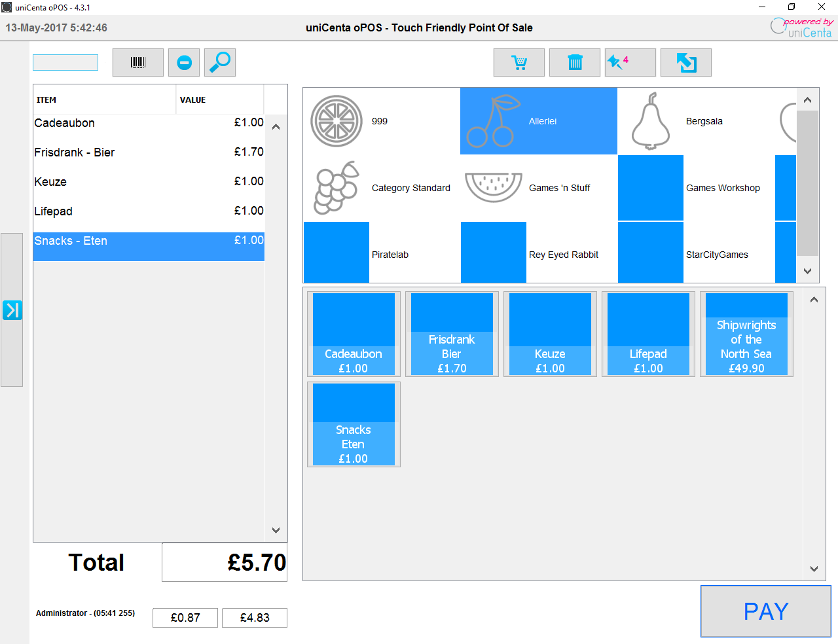Click the pin icon with 4 badge

click(x=630, y=63)
